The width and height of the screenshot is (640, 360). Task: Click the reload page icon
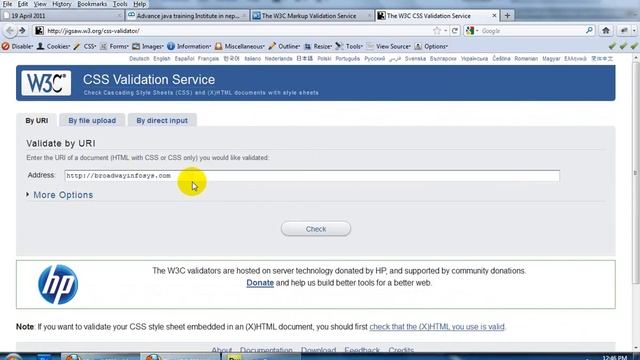[x=455, y=31]
